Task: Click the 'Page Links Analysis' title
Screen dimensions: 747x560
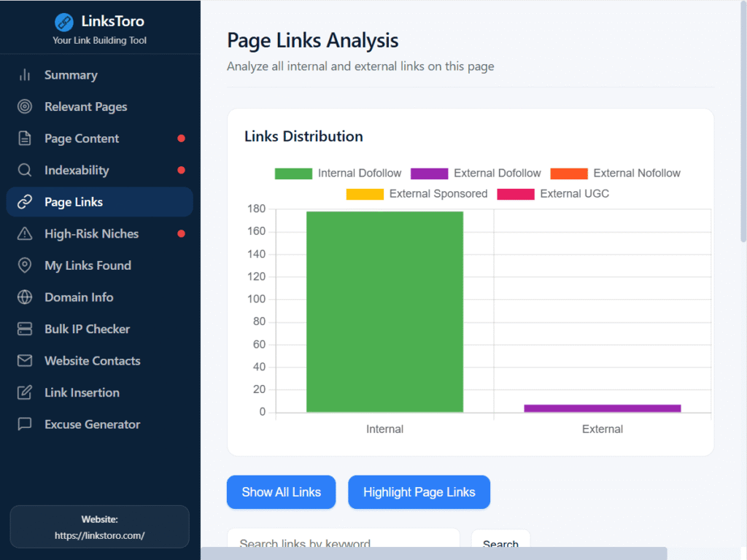Action: [312, 41]
